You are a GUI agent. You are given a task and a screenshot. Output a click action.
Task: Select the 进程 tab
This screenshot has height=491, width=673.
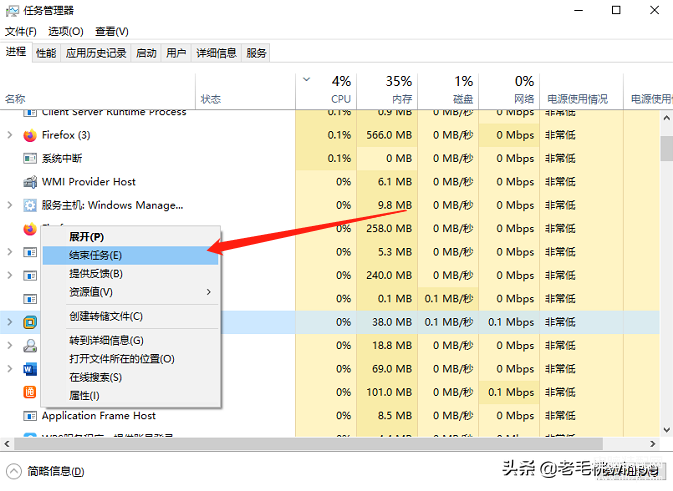[16, 52]
